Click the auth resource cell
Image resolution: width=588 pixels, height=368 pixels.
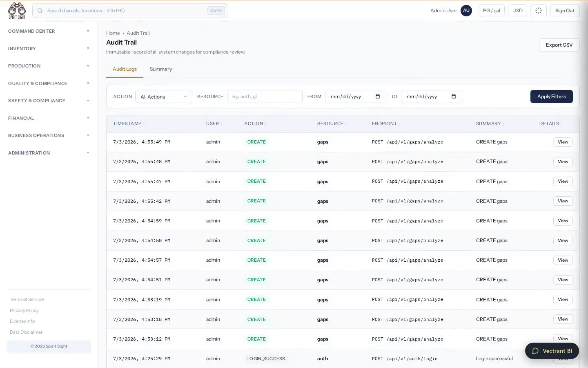point(323,359)
